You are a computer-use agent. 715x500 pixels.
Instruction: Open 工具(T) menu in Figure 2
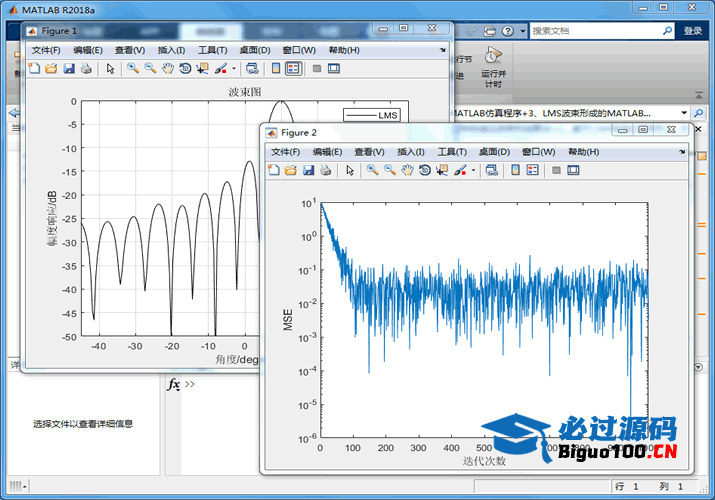(x=452, y=152)
